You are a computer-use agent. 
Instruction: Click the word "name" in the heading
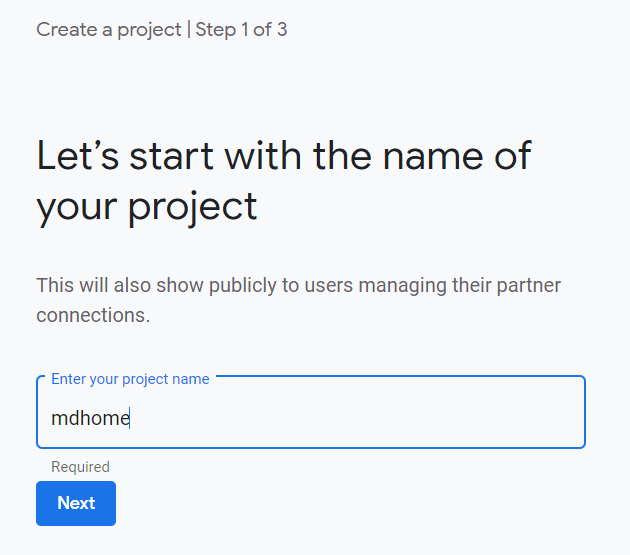pos(424,156)
